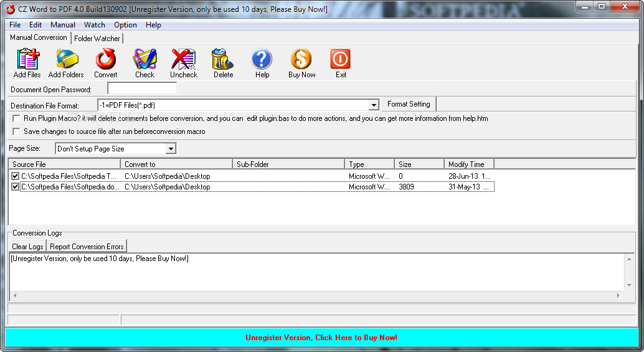Click the Unregister Version buy now banner
Screen dimensions: 644x352
[321, 337]
